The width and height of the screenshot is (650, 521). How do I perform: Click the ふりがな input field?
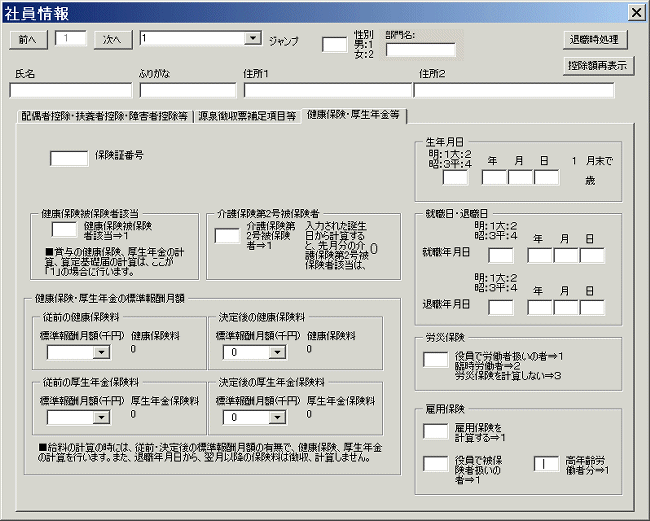(x=187, y=90)
